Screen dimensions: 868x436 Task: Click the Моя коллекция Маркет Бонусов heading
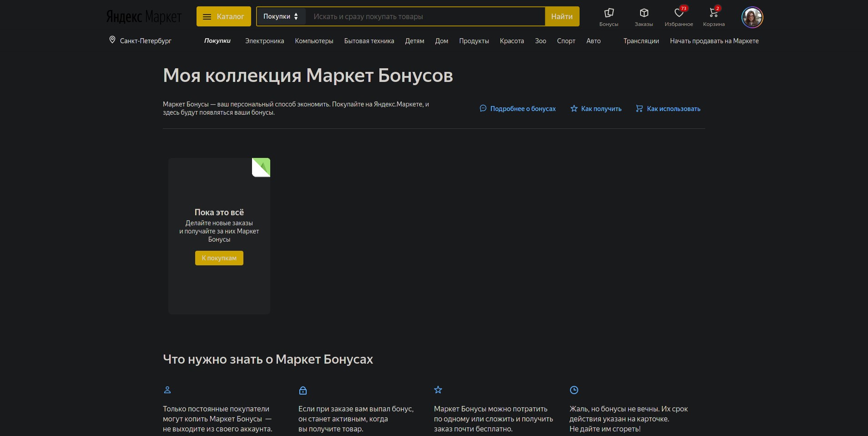(x=308, y=76)
